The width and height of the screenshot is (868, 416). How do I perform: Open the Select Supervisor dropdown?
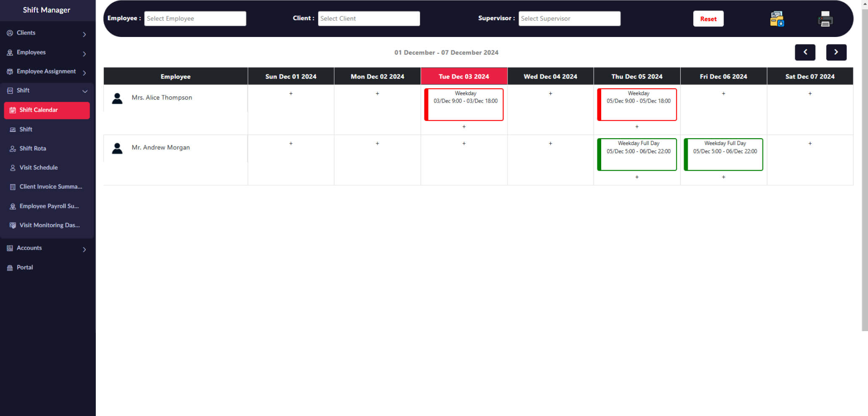pyautogui.click(x=569, y=18)
